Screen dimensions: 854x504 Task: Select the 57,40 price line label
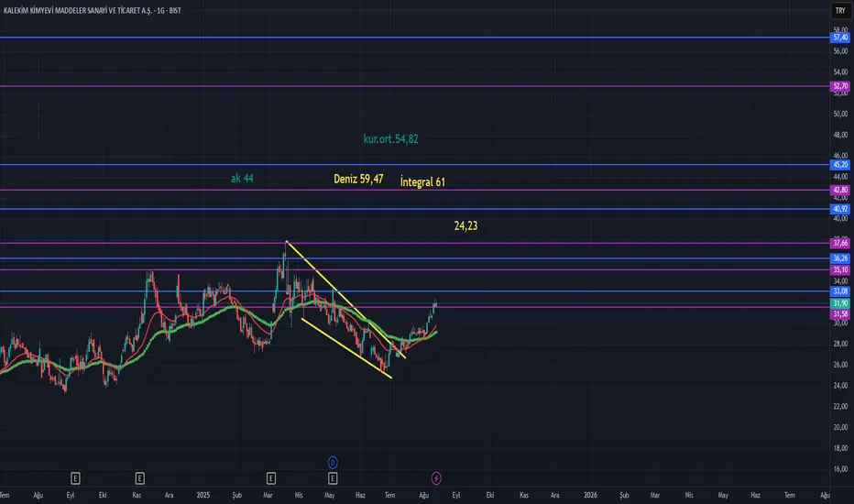click(840, 37)
